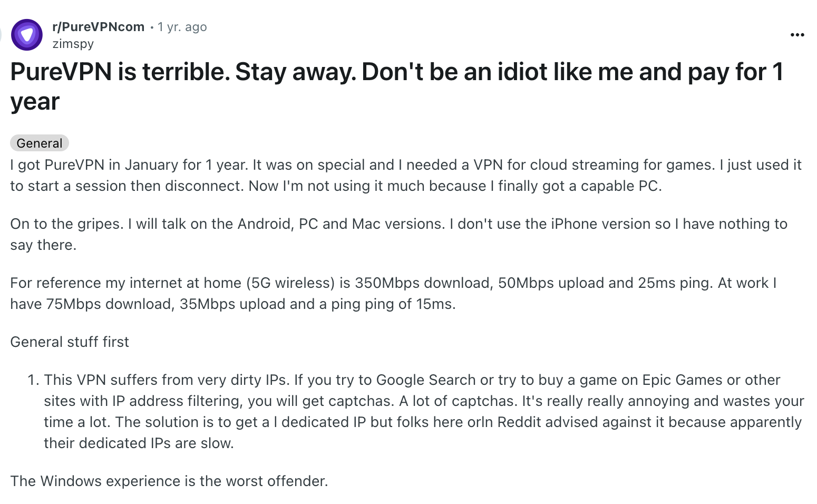Screen dimensions: 817x504
Task: Open the "PureVPN is terrible" post title
Action: pyautogui.click(x=397, y=86)
